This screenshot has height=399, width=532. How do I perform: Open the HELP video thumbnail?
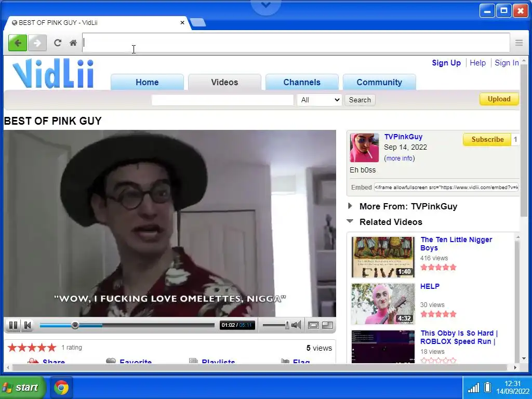pyautogui.click(x=383, y=304)
